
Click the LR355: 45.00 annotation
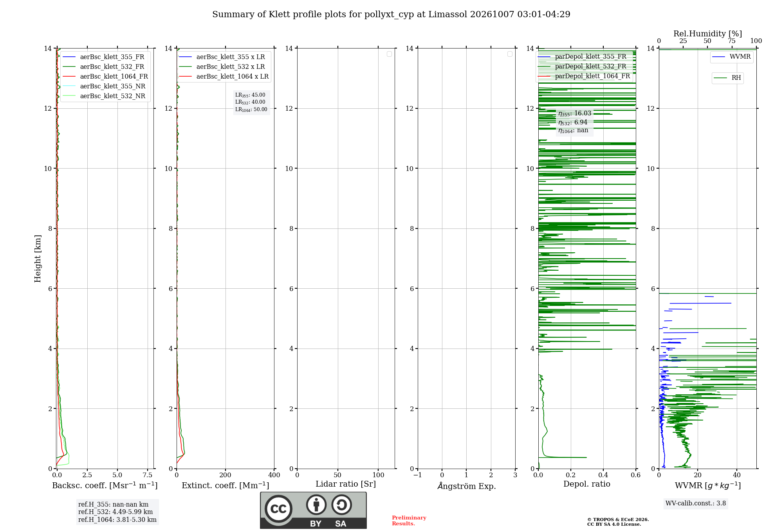point(250,95)
